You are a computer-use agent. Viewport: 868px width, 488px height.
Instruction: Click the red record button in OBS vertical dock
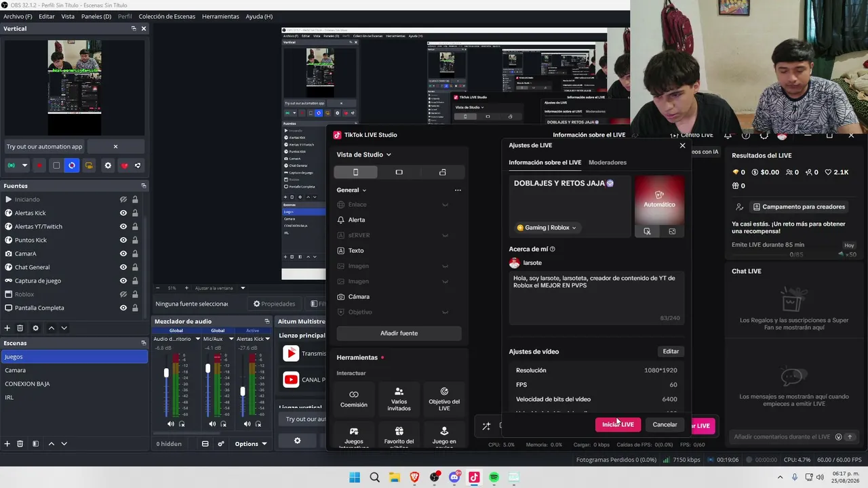pos(40,165)
